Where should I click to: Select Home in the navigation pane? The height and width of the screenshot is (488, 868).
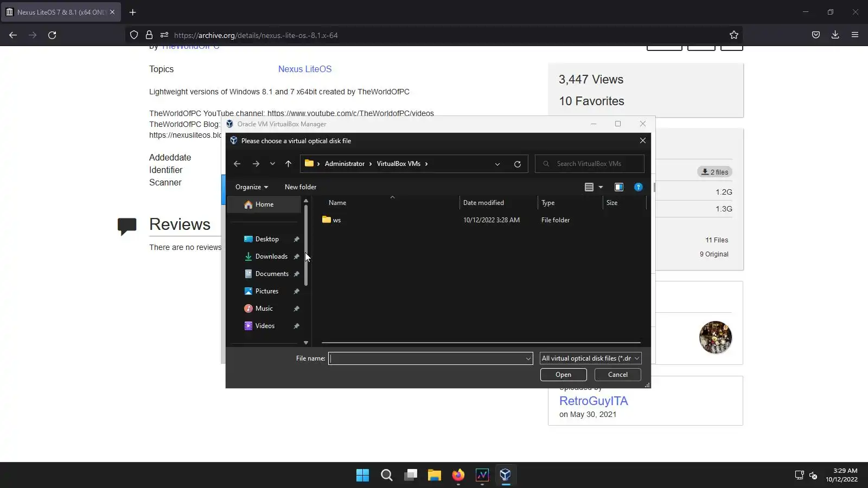pos(264,204)
